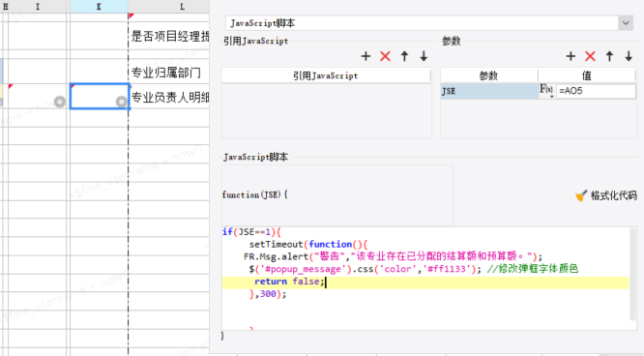Move referenced JavaScript entry up

pyautogui.click(x=404, y=56)
